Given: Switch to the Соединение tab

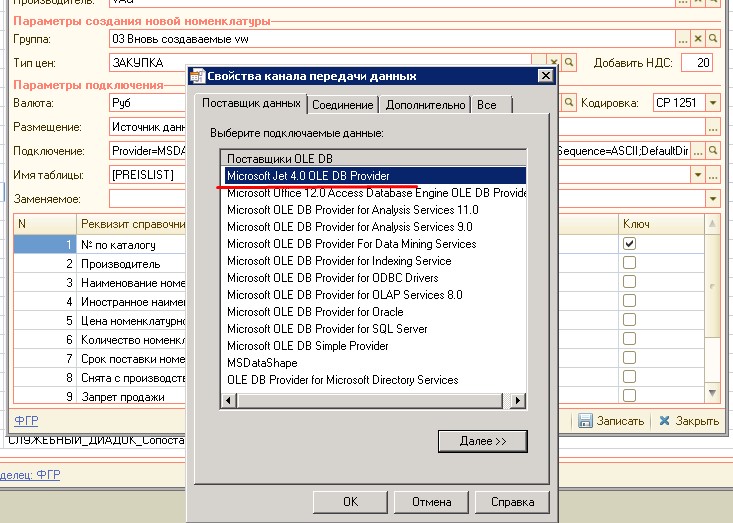Looking at the screenshot, I should tap(343, 105).
